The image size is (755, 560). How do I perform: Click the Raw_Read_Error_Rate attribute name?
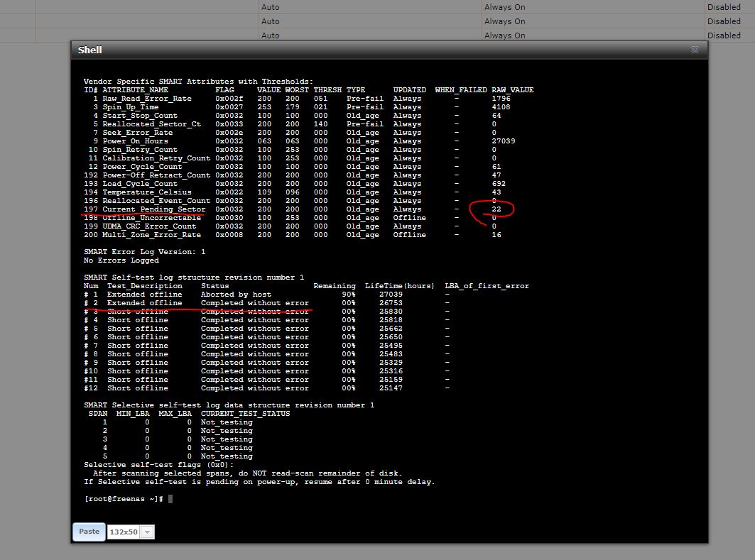(146, 99)
